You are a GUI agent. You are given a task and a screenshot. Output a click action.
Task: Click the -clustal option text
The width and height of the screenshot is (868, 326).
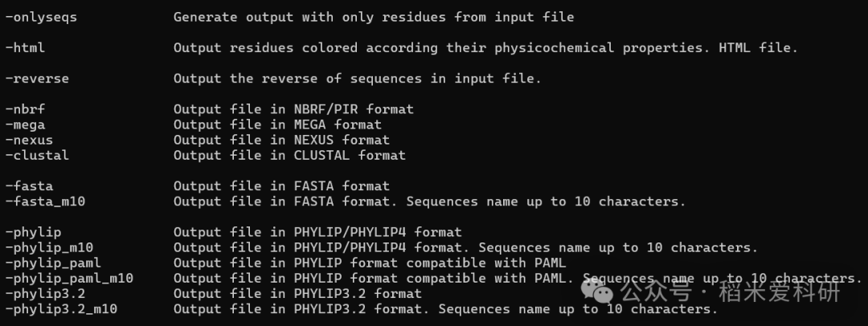coord(37,155)
